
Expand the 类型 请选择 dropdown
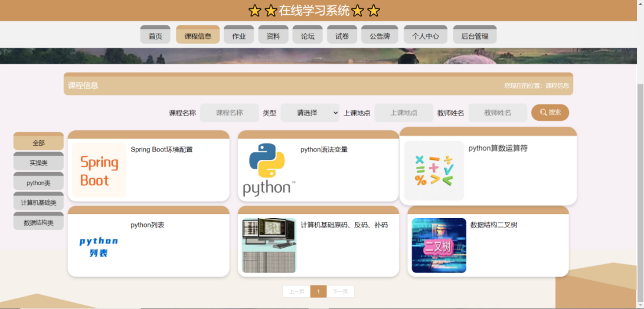[x=310, y=113]
